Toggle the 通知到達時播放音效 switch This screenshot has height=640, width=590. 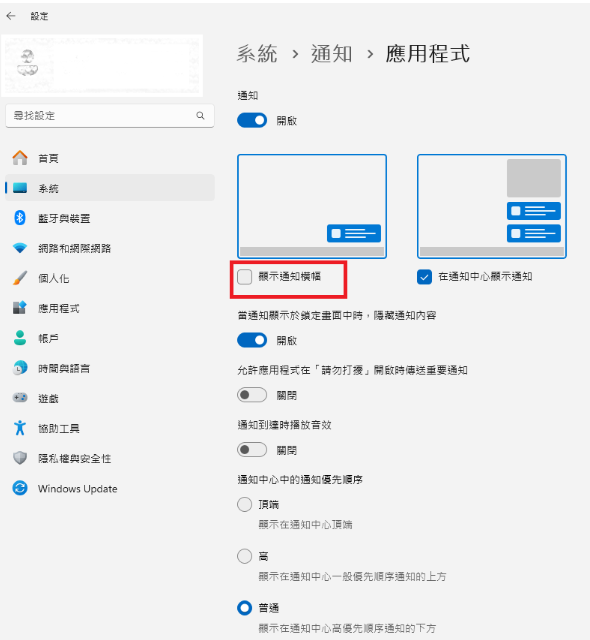(252, 450)
